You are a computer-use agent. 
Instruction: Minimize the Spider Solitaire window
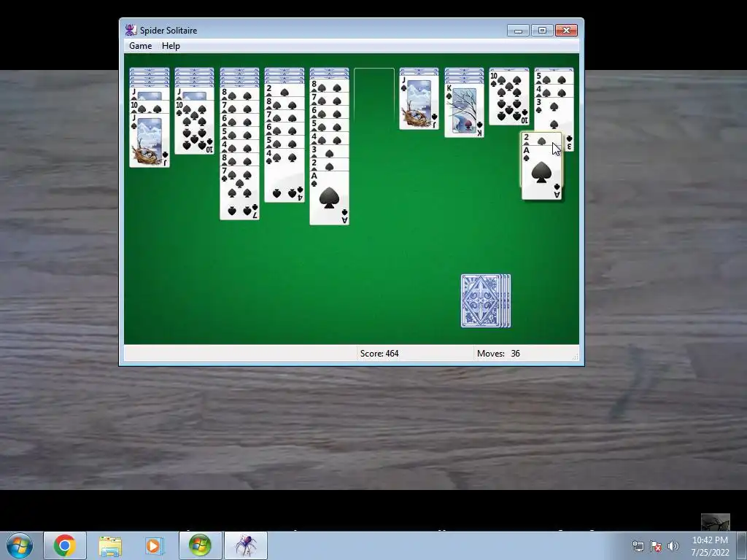tap(518, 31)
